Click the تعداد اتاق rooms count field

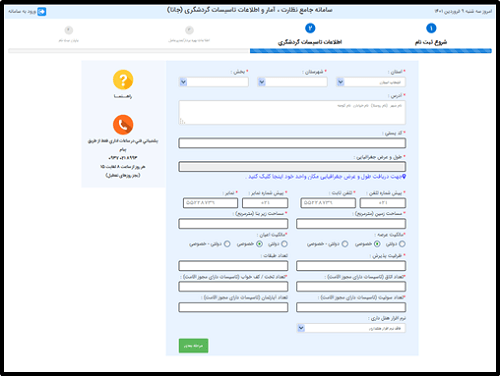[351, 287]
